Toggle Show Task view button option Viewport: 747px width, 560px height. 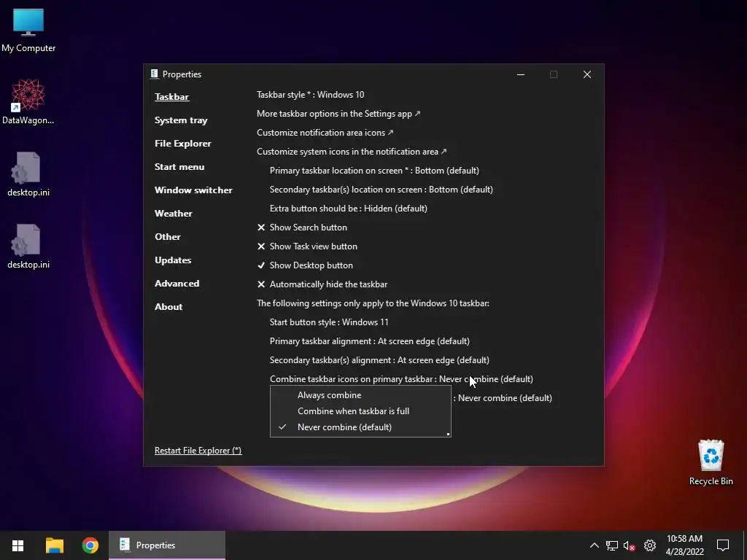(x=307, y=246)
